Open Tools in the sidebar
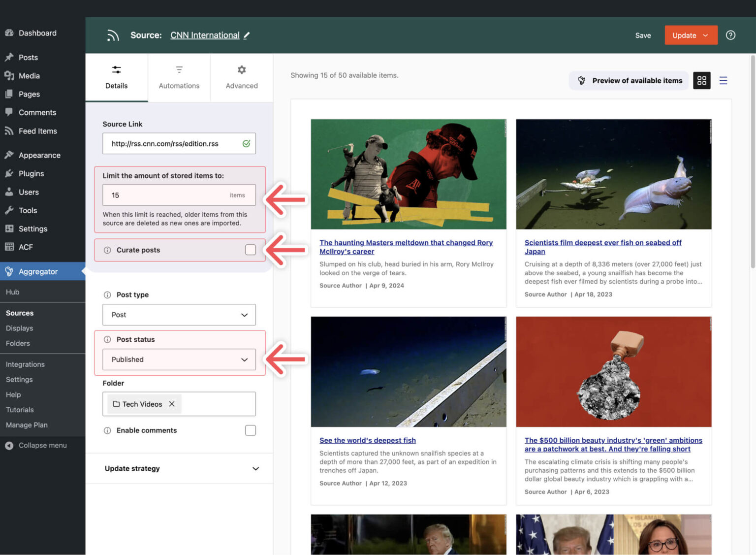The image size is (756, 555). (28, 210)
